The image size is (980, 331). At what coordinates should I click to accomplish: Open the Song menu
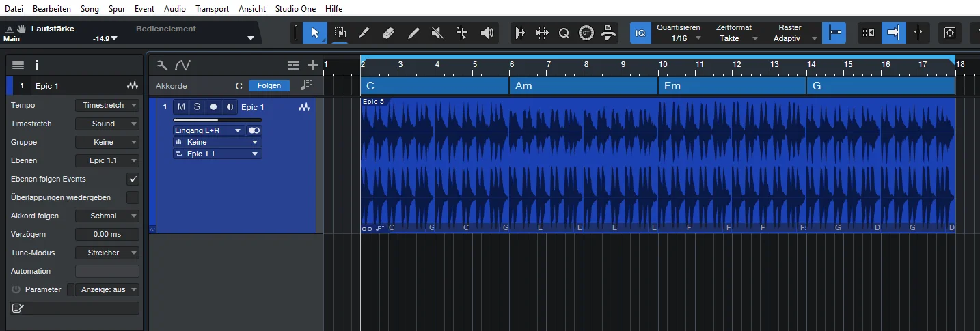pyautogui.click(x=90, y=9)
